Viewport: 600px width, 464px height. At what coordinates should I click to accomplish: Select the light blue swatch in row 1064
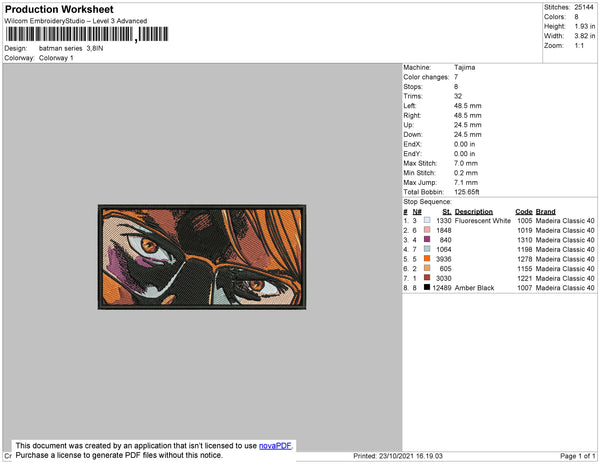pos(427,249)
